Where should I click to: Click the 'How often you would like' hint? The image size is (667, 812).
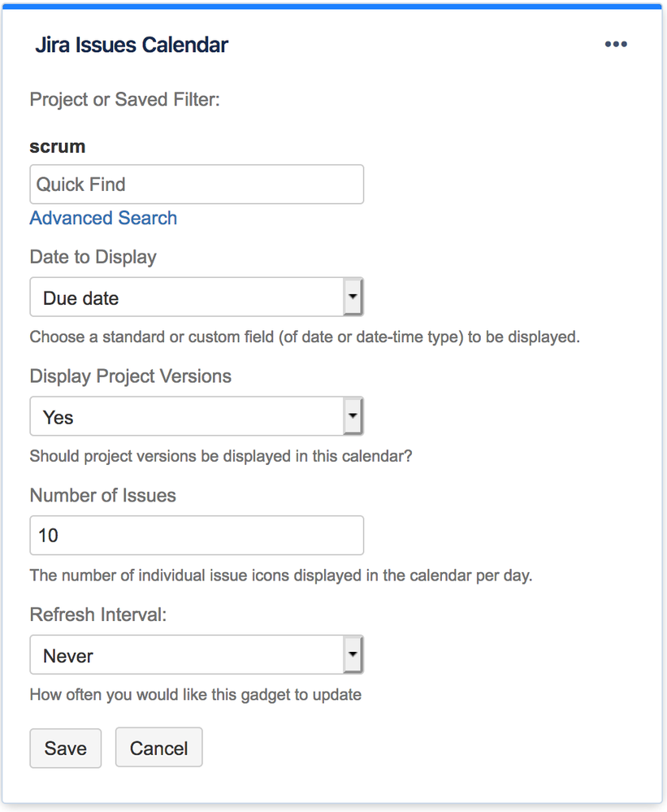click(x=195, y=694)
